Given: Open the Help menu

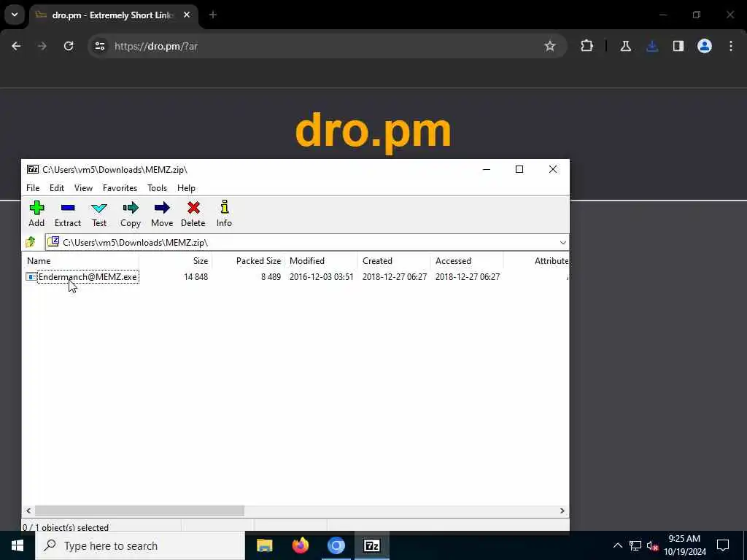Looking at the screenshot, I should [x=186, y=188].
